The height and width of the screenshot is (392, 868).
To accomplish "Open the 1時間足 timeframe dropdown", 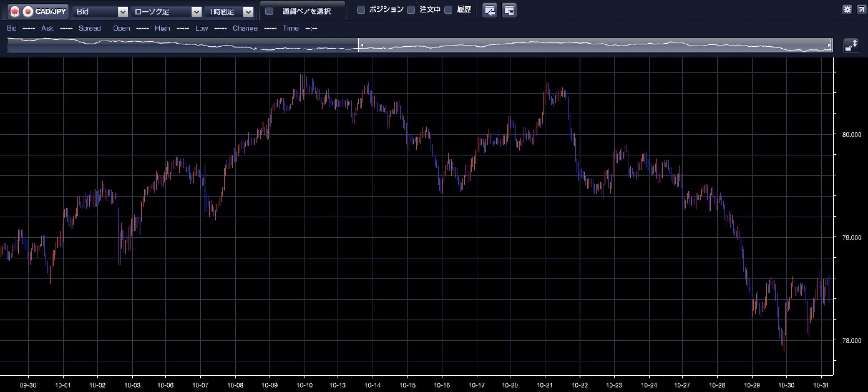I will point(229,11).
